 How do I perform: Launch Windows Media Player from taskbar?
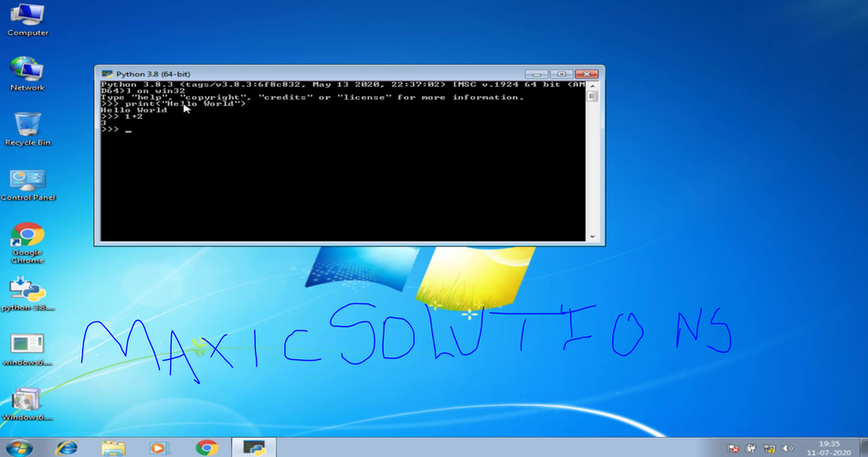tap(160, 448)
